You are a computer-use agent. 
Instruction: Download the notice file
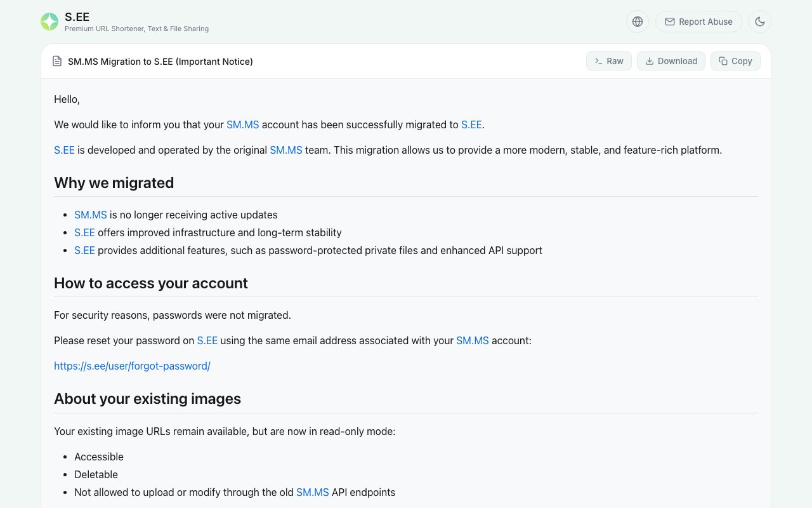(671, 61)
